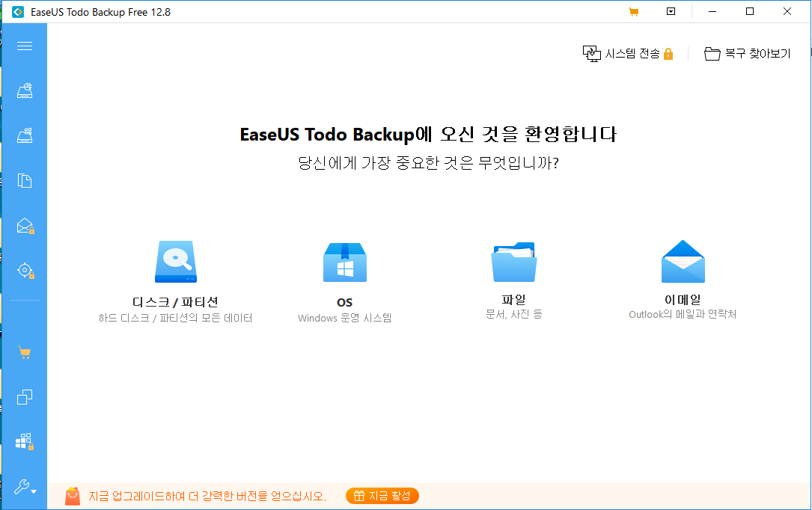Minimize the EaseUS Todo Backup window
812x510 pixels.
click(x=712, y=11)
